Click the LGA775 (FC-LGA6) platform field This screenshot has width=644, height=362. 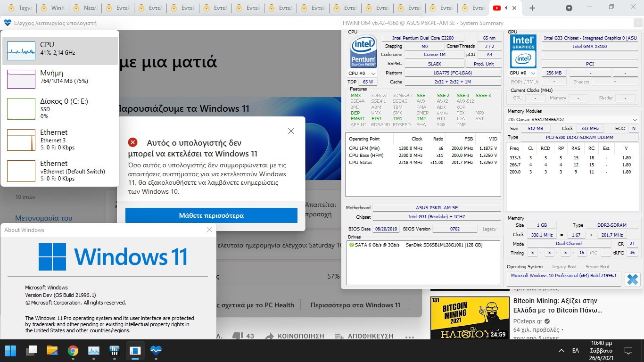click(453, 73)
